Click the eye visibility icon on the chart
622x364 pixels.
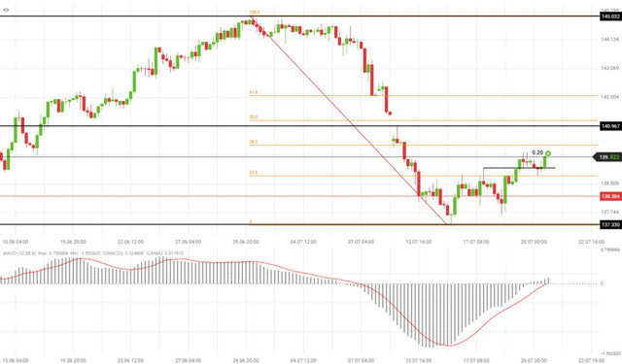pos(6,10)
